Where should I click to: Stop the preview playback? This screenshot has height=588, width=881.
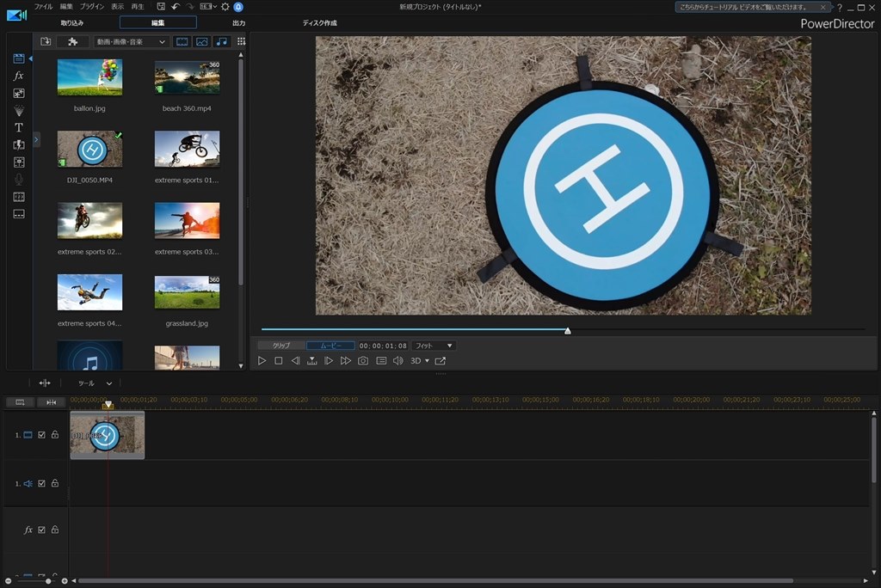[279, 360]
